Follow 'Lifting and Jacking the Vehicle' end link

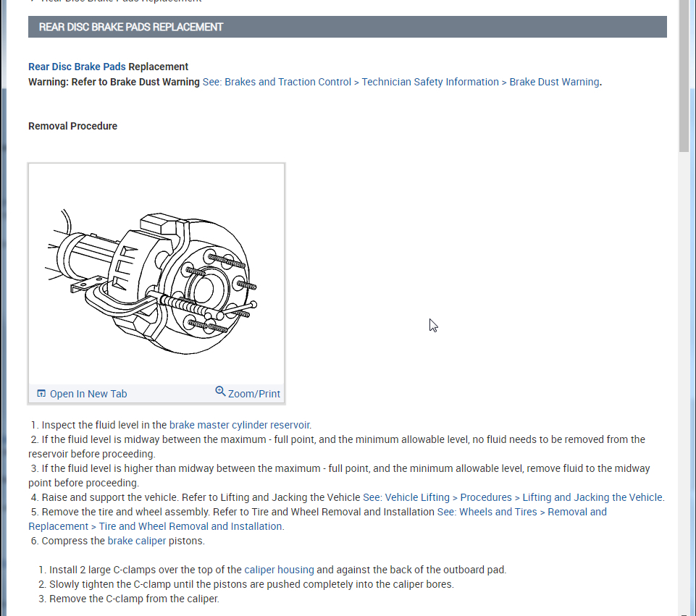592,497
